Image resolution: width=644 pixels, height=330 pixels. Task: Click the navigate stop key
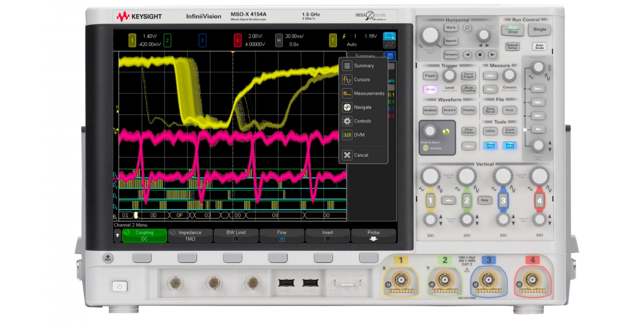pyautogui.click(x=480, y=55)
